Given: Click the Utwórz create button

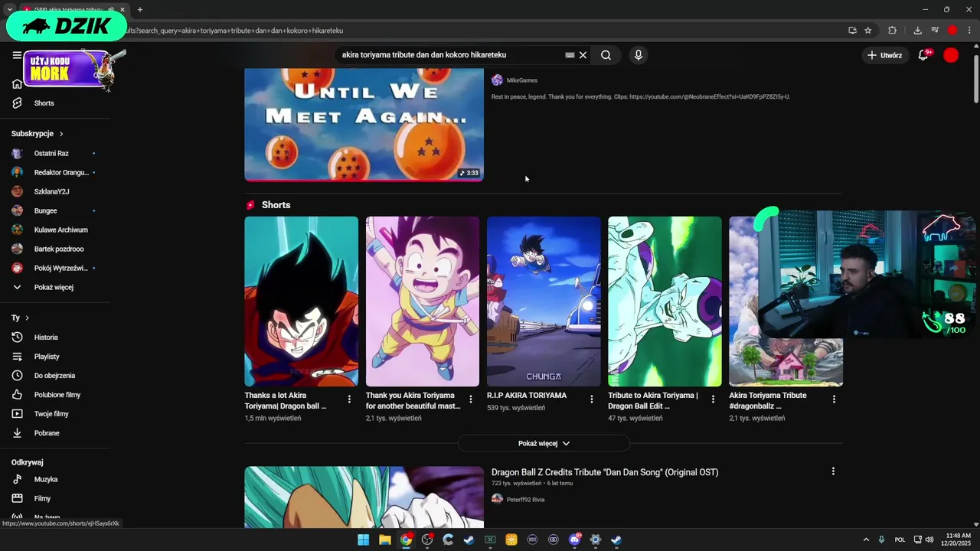Looking at the screenshot, I should 884,55.
